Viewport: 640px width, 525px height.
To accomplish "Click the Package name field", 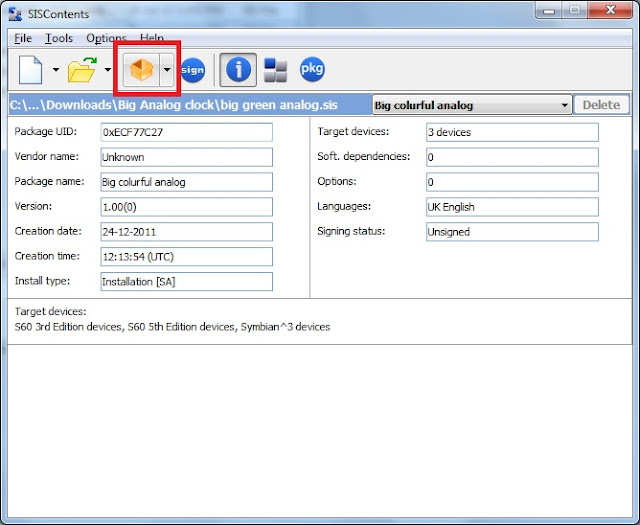I will pyautogui.click(x=187, y=182).
